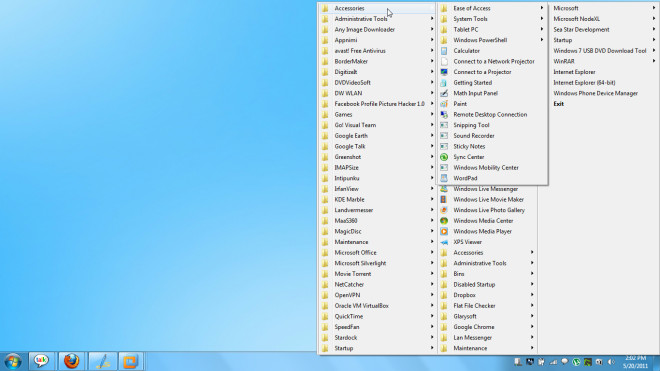Open Remote Desktop Connection
This screenshot has width=660, height=371.
[490, 114]
